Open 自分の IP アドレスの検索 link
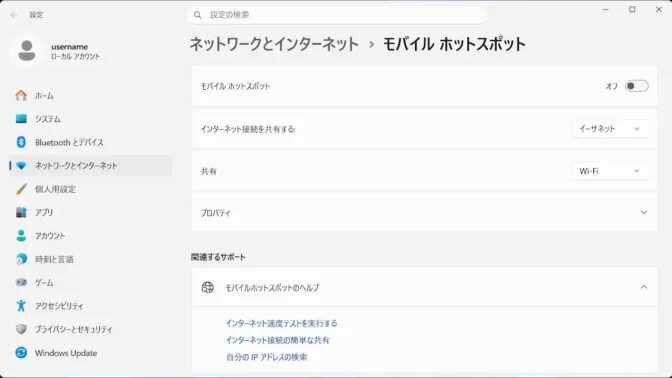This screenshot has width=672, height=378. click(267, 357)
